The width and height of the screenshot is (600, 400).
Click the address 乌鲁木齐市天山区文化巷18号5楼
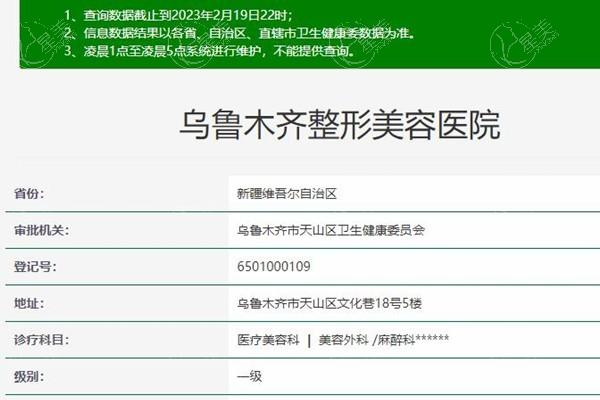[x=329, y=304]
